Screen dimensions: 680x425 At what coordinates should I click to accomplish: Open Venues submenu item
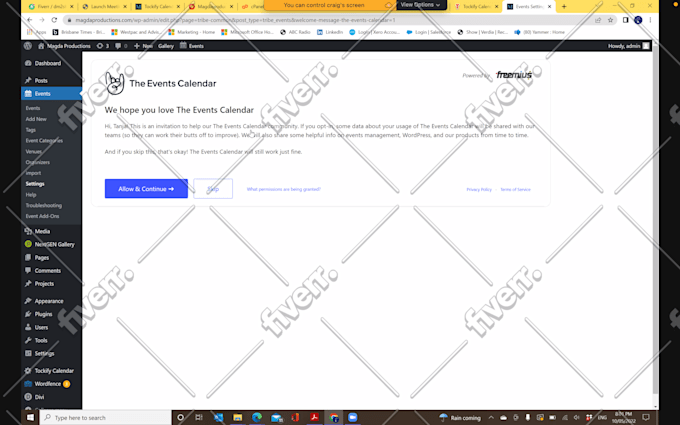pyautogui.click(x=33, y=151)
